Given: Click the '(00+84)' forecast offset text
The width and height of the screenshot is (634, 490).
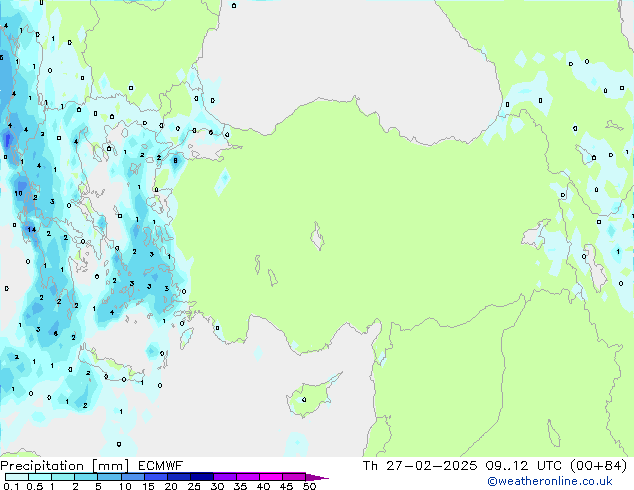Looking at the screenshot, I should tap(598, 466).
